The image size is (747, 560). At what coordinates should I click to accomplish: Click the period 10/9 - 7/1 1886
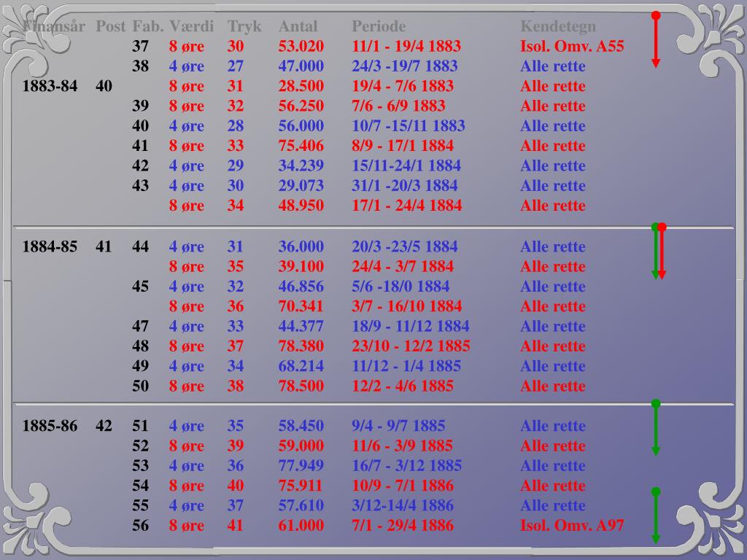(x=403, y=486)
